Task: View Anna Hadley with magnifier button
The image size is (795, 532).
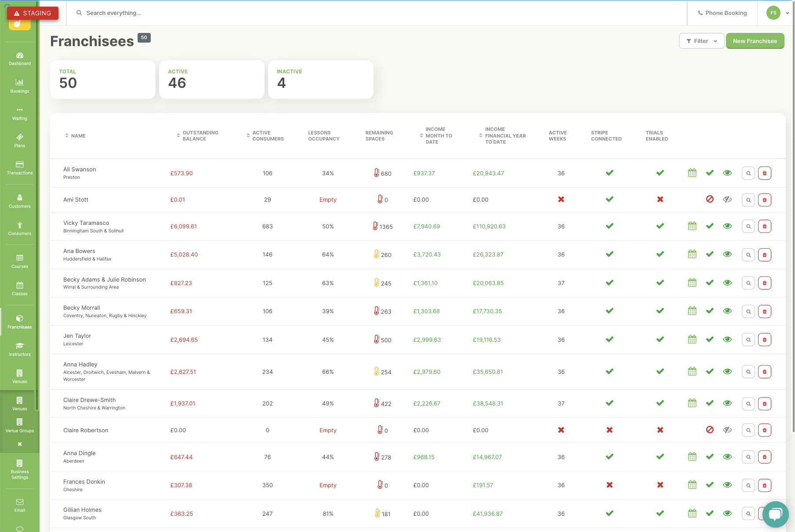Action: (x=748, y=372)
